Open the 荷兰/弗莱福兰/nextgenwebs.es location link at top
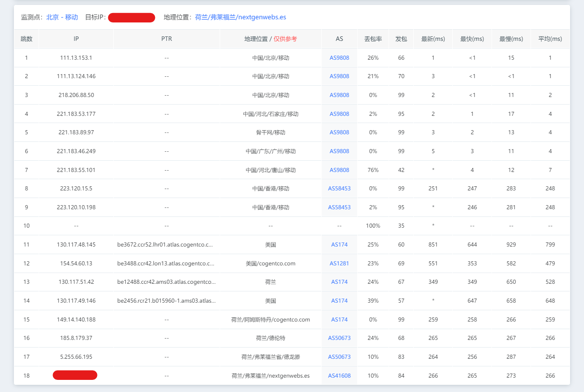This screenshot has height=392, width=584. pyautogui.click(x=241, y=18)
